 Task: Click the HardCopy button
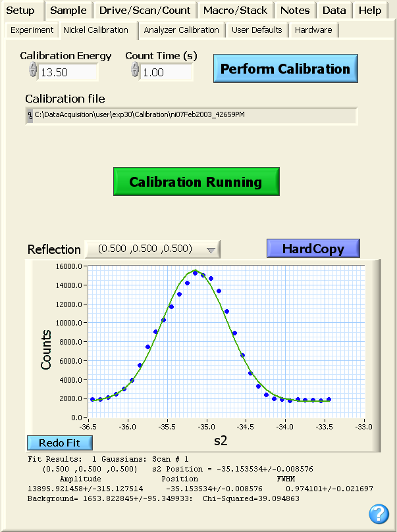(313, 249)
